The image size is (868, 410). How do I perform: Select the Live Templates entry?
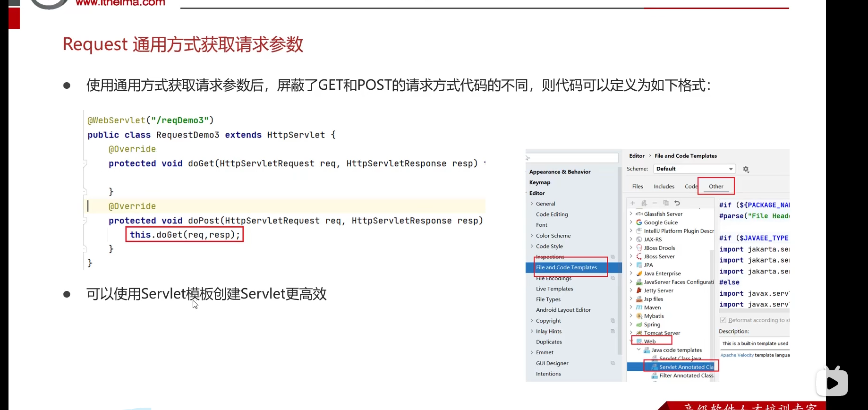554,289
